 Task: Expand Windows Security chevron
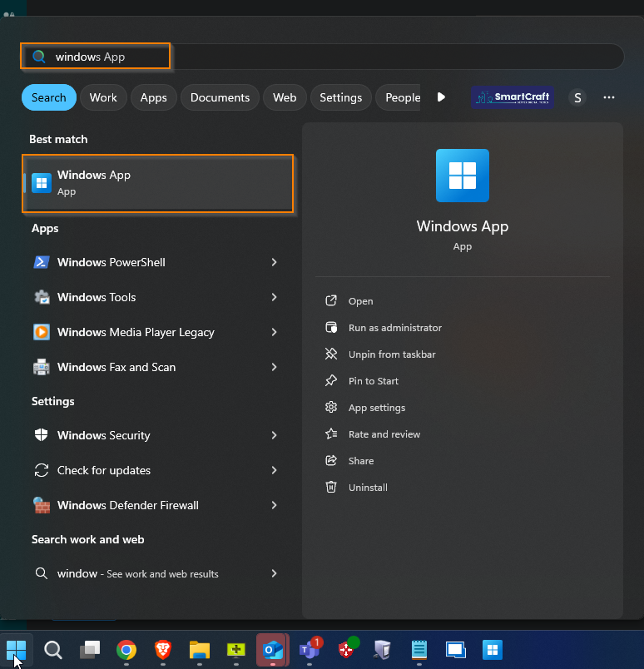[274, 435]
